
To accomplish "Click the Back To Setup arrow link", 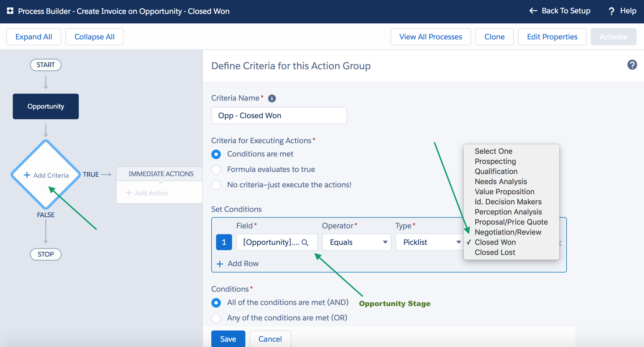I will 560,11.
